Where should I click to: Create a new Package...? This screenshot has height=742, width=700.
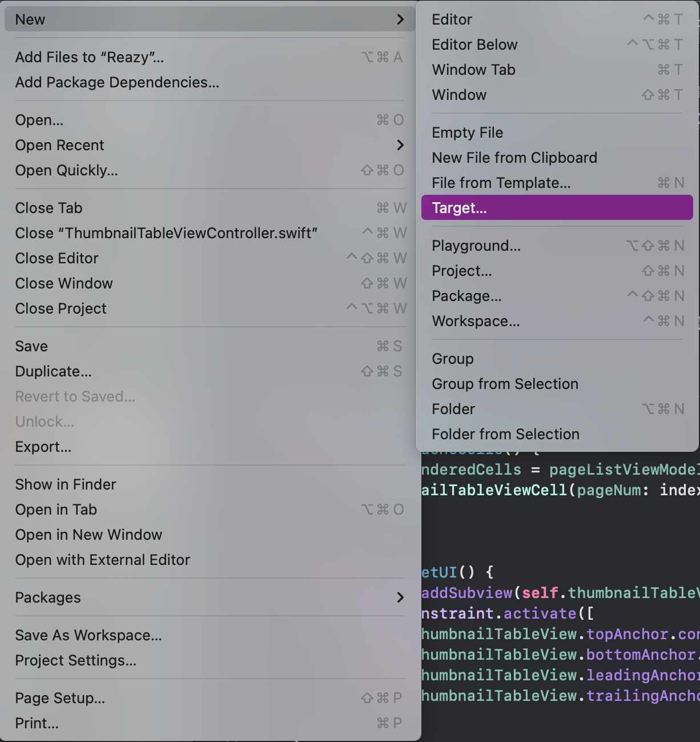click(x=466, y=296)
